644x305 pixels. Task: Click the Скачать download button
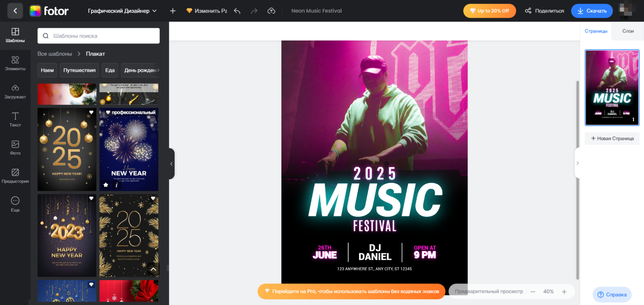click(x=591, y=11)
